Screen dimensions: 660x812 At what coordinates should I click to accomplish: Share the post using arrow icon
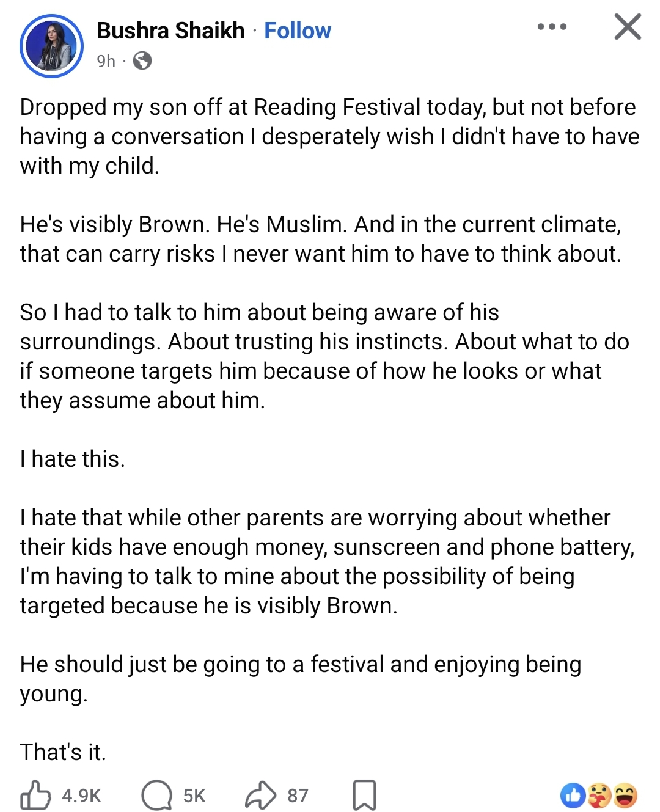pyautogui.click(x=261, y=795)
